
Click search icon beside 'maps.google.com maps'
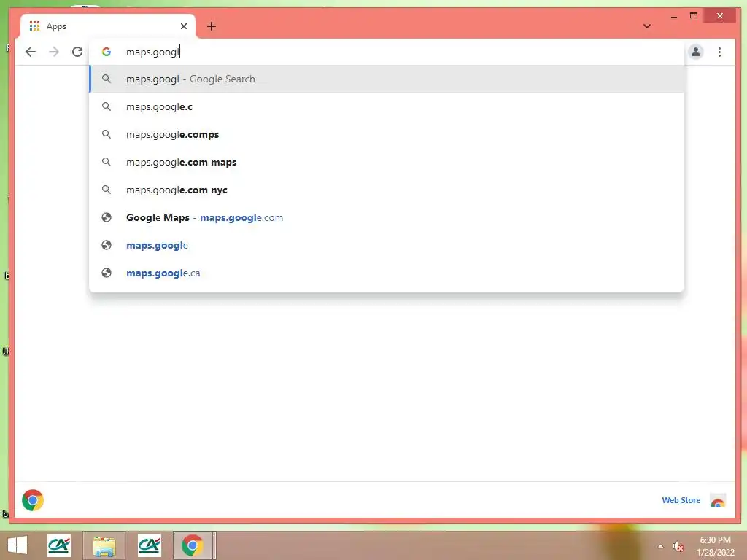[x=107, y=162]
